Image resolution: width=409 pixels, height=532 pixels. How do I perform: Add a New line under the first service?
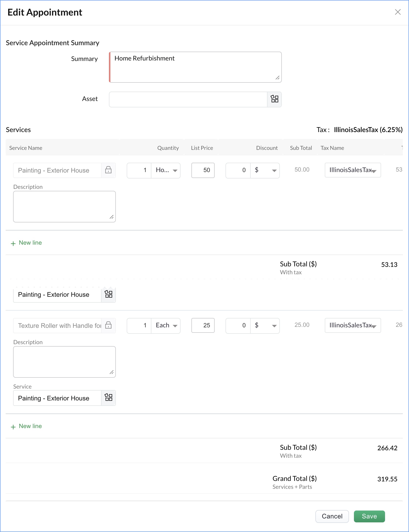coord(30,243)
